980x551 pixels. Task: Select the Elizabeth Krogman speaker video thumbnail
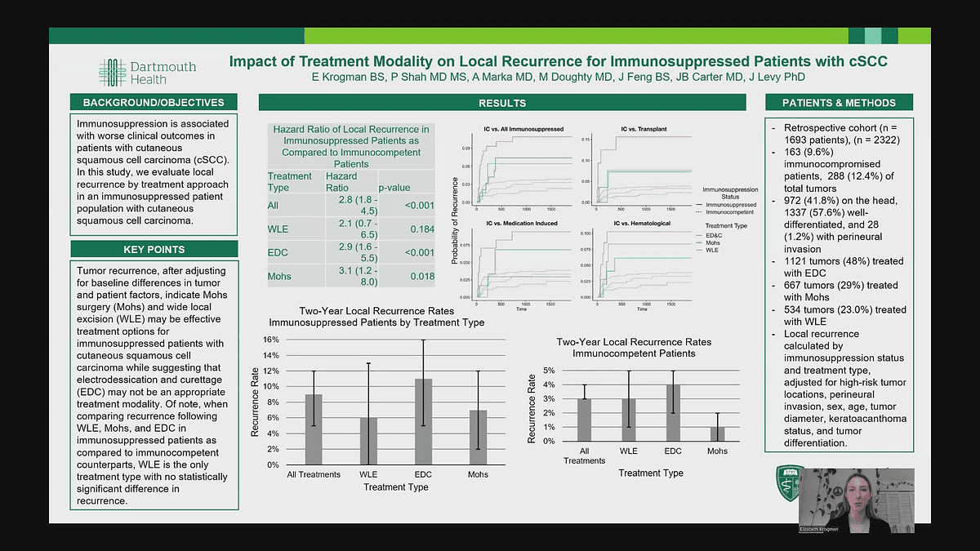pyautogui.click(x=856, y=501)
